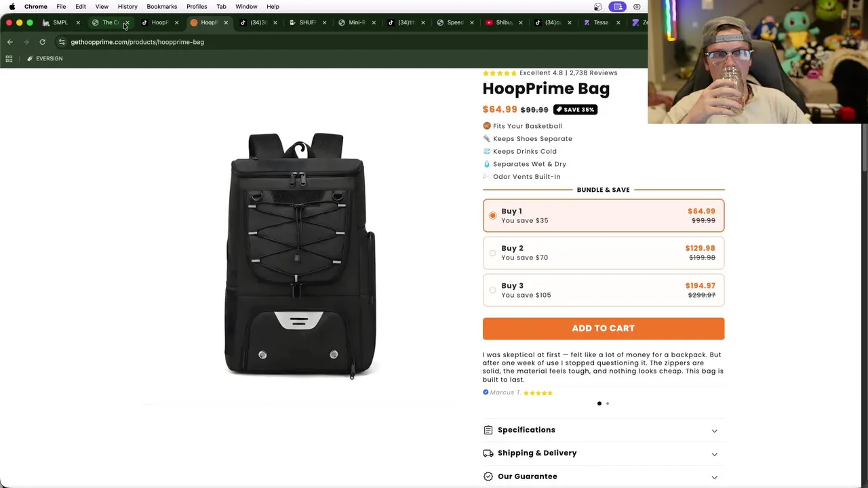The image size is (868, 488).
Task: Click the black backpack product image
Action: (300, 256)
